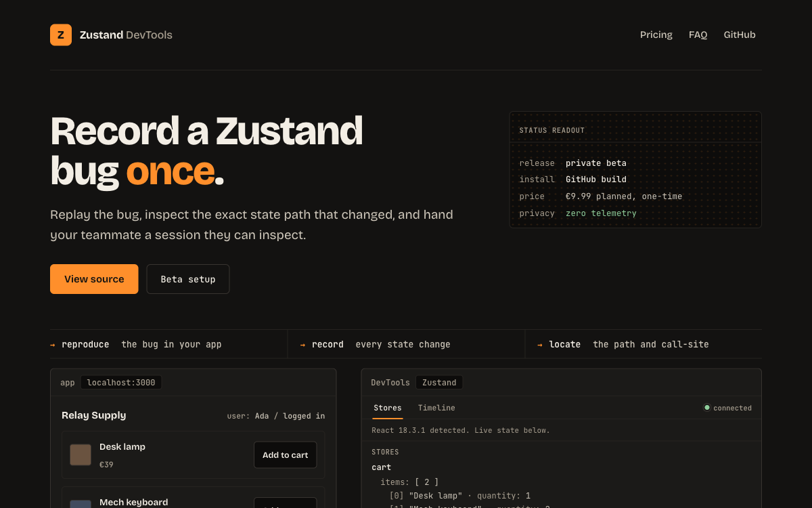Open the Pricing nav link
Image resolution: width=812 pixels, height=508 pixels.
coord(656,35)
